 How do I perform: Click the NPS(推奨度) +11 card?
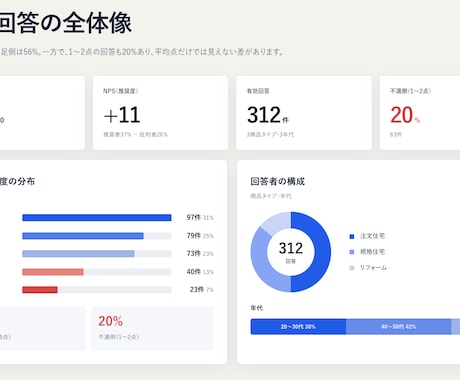160,113
